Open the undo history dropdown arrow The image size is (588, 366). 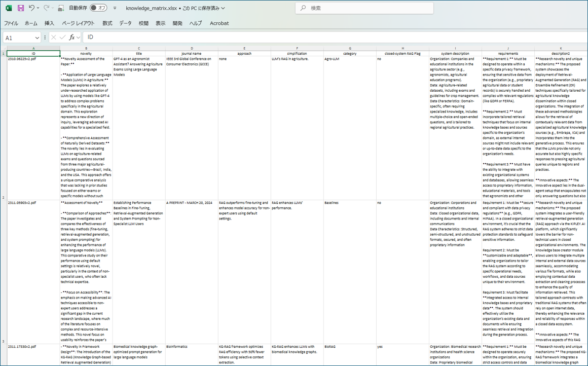[x=39, y=8]
